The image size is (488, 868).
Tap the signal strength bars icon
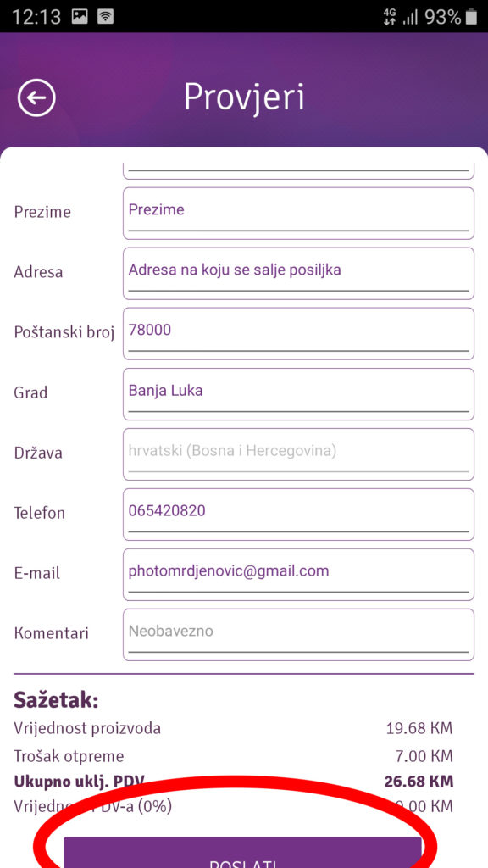pyautogui.click(x=410, y=17)
